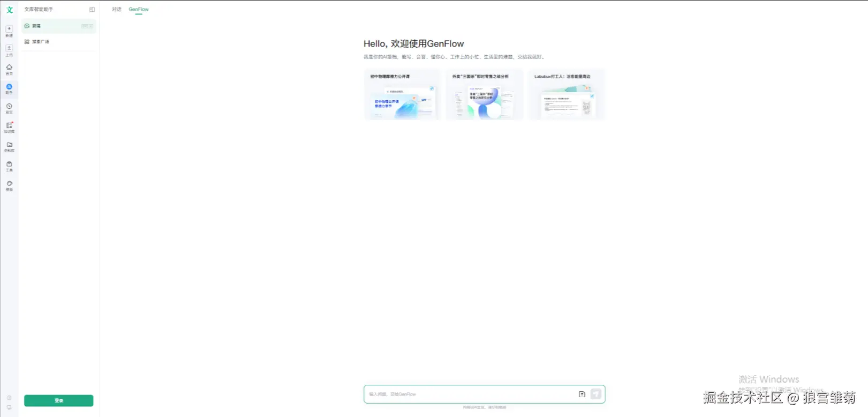Switch to the GenFlow tab
Screen dimensions: 868x417
(x=139, y=10)
